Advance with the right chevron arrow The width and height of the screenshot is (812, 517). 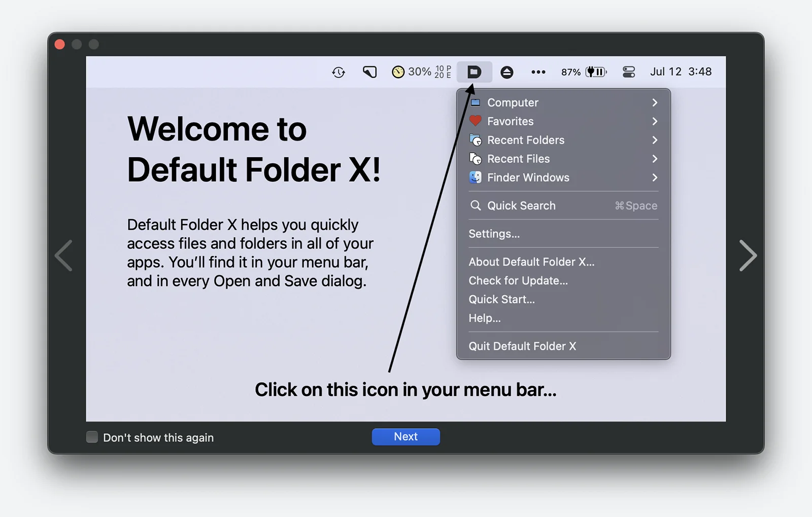(x=748, y=255)
